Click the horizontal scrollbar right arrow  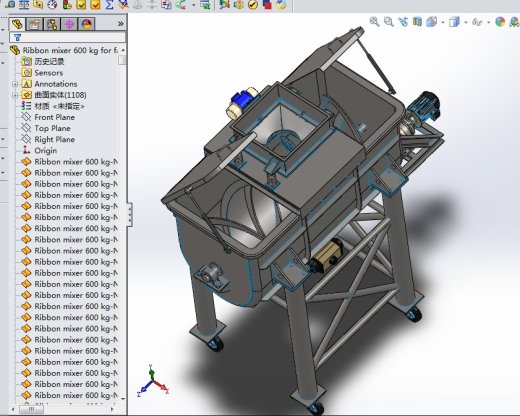point(112,409)
